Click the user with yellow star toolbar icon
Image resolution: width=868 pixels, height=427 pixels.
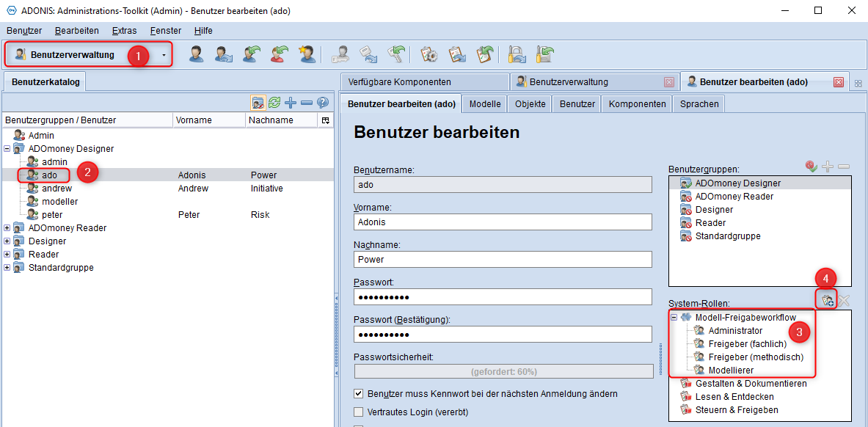point(306,54)
